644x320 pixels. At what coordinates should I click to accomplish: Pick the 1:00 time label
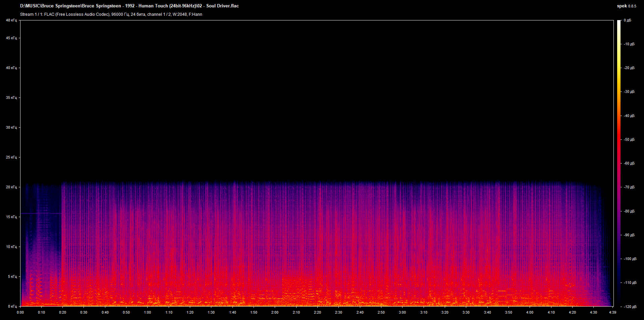point(148,313)
